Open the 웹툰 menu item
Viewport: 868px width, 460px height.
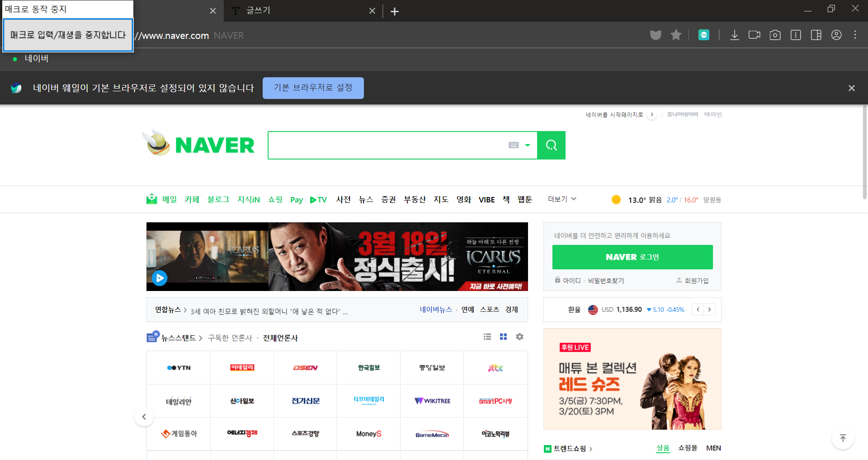pyautogui.click(x=524, y=199)
